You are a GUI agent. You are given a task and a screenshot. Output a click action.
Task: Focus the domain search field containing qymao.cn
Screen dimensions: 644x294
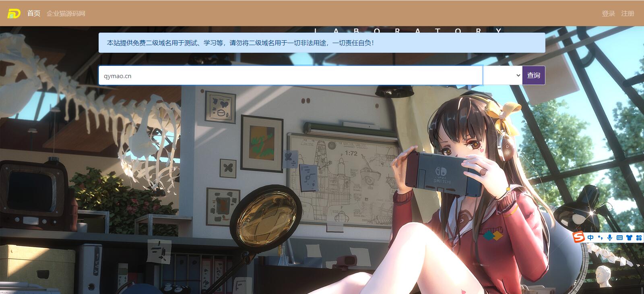(290, 75)
